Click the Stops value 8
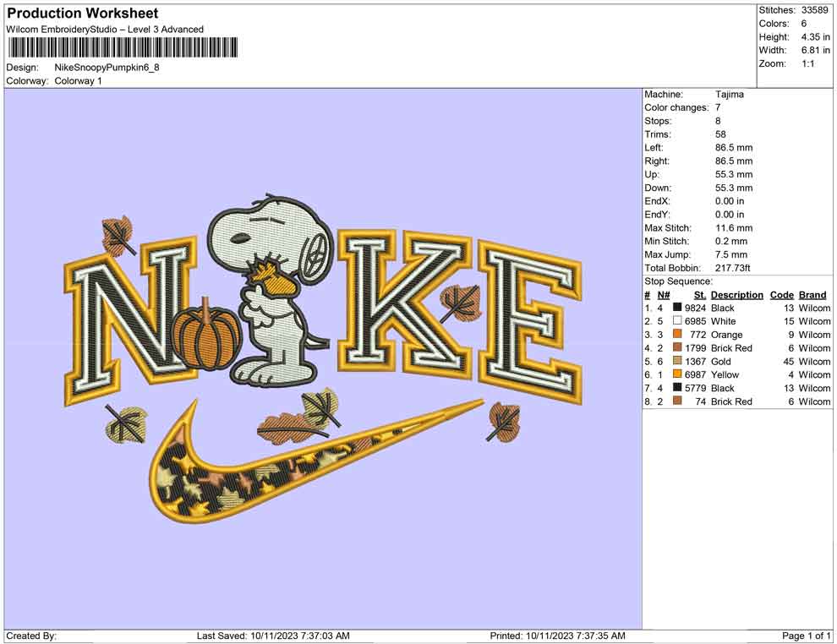The width and height of the screenshot is (837, 644). click(718, 121)
